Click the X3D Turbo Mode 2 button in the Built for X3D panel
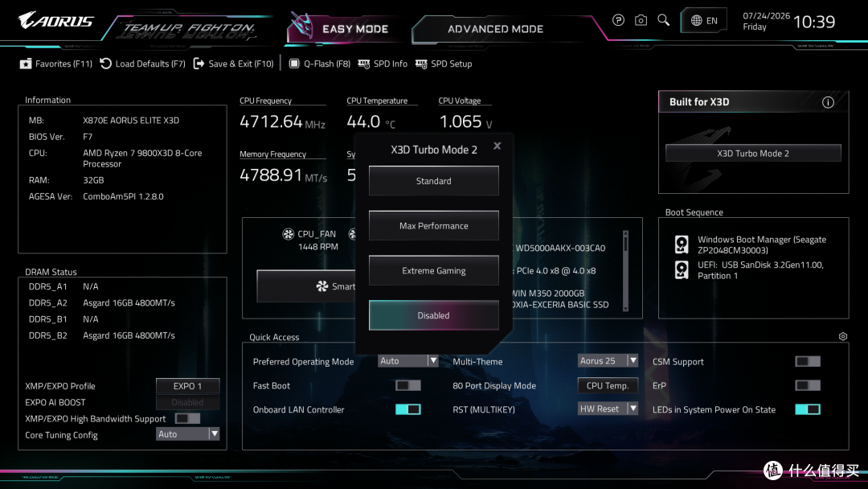Image resolution: width=868 pixels, height=489 pixels. (753, 153)
